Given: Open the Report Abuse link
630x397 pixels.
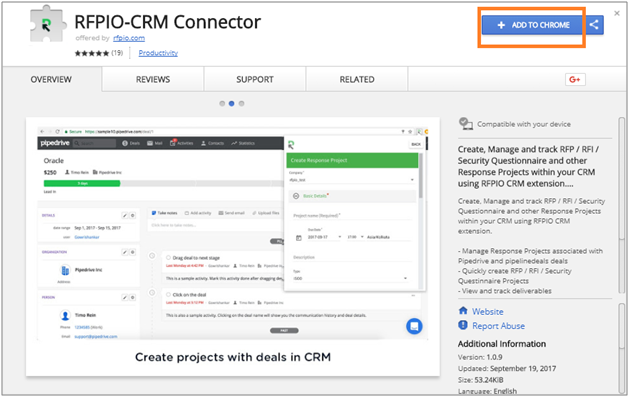Looking at the screenshot, I should (x=498, y=326).
